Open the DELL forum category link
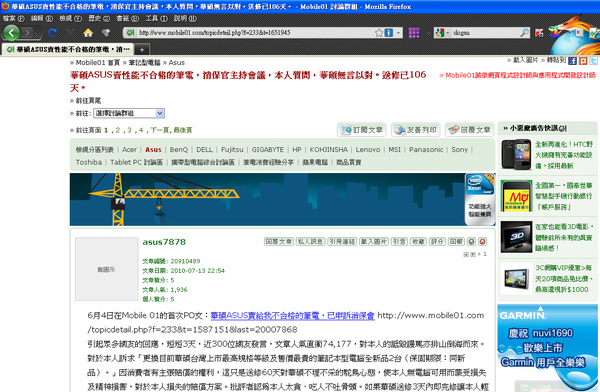Screen dimensions: 600x392 click(x=204, y=150)
